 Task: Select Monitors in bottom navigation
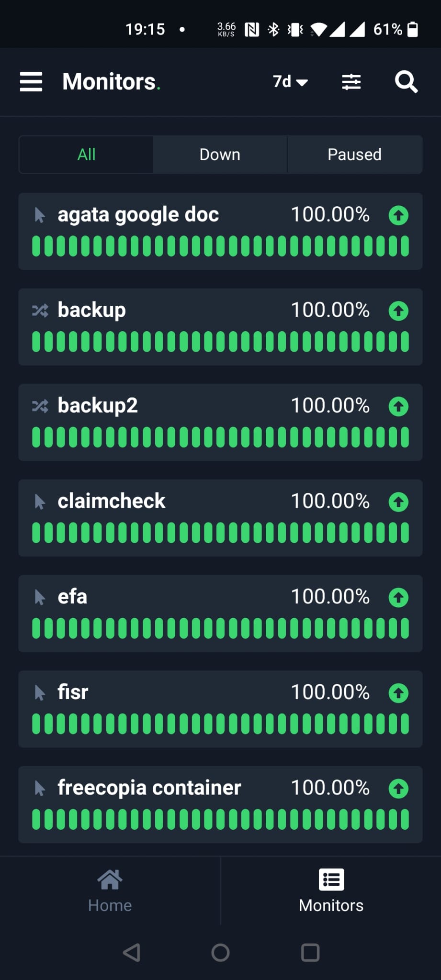331,891
